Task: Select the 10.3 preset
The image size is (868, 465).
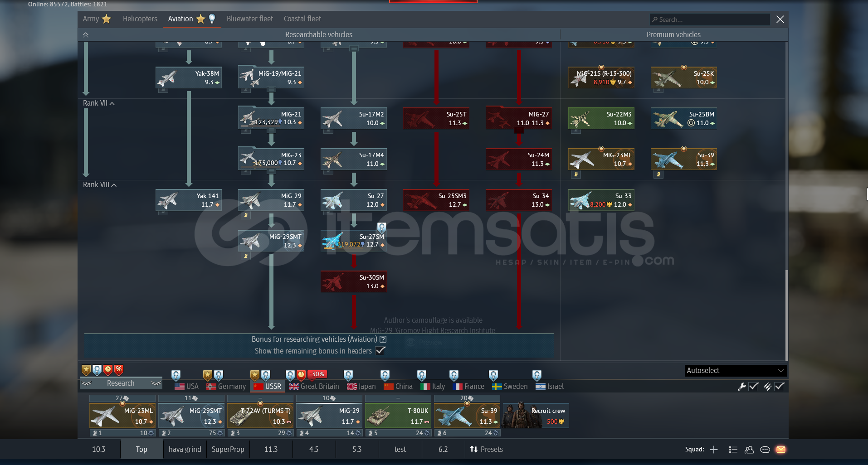Action: tap(99, 450)
